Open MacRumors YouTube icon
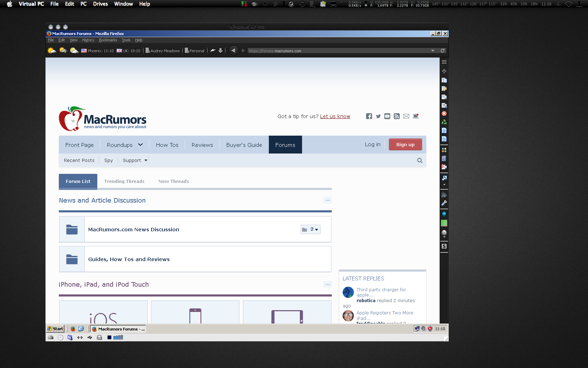This screenshot has height=368, width=588. click(387, 116)
